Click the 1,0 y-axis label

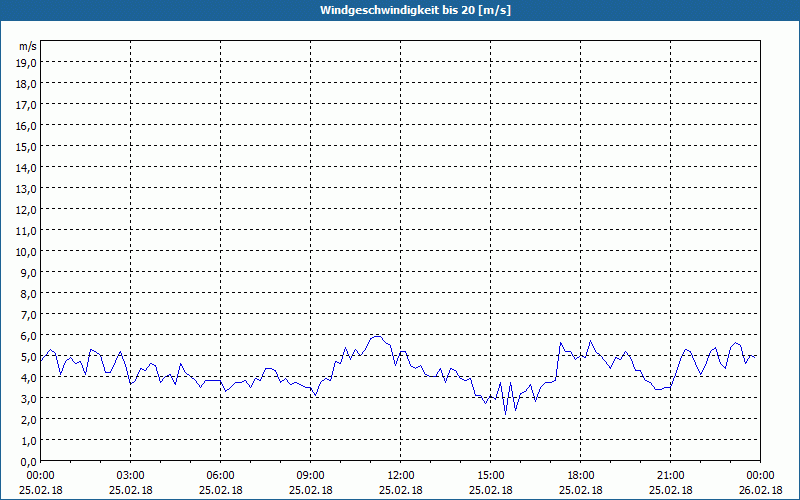tap(29, 440)
